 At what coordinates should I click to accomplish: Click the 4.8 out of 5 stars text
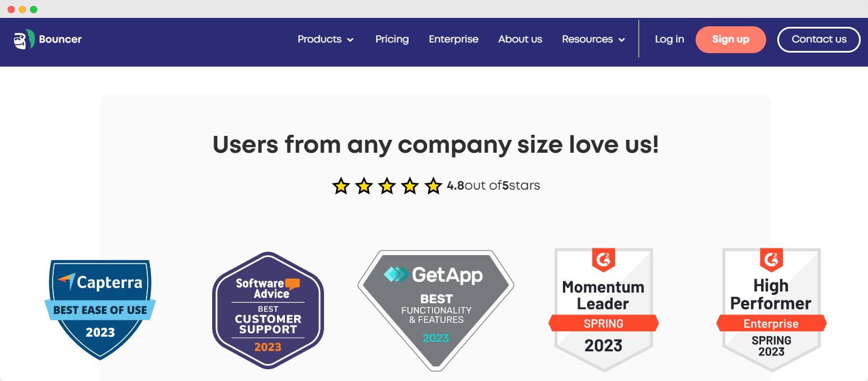tap(493, 186)
